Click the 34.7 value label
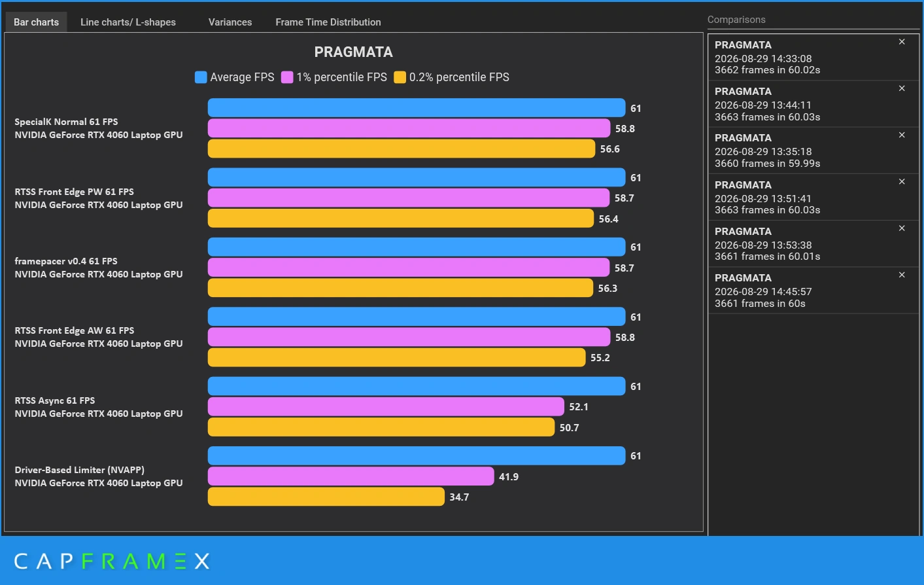Screen dimensions: 924x585 pos(459,497)
